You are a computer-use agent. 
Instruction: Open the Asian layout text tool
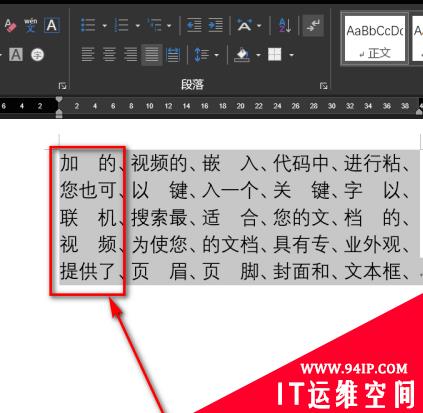[244, 25]
